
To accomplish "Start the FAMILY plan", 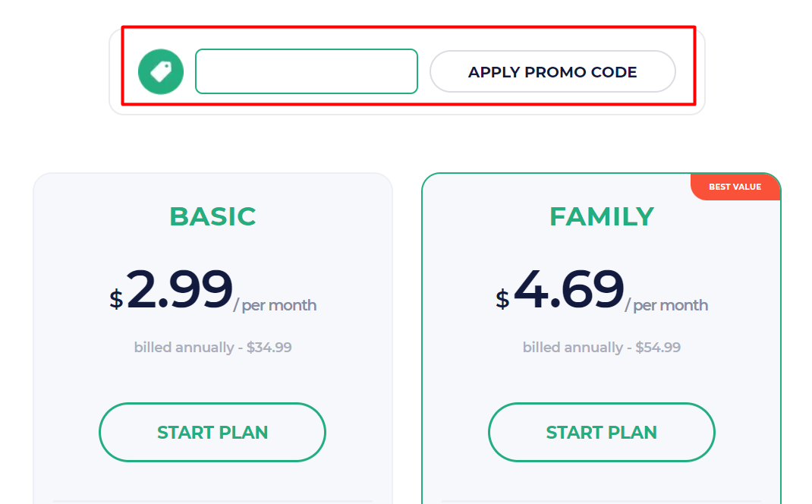I will [601, 432].
